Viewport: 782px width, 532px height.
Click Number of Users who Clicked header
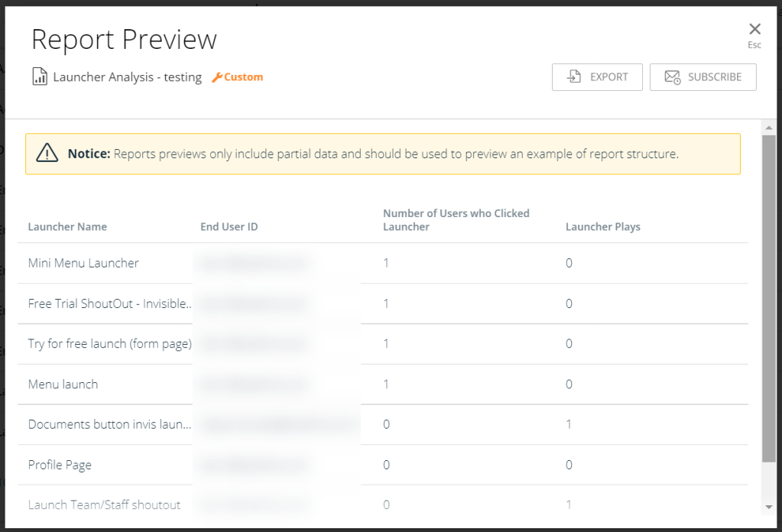coord(456,220)
